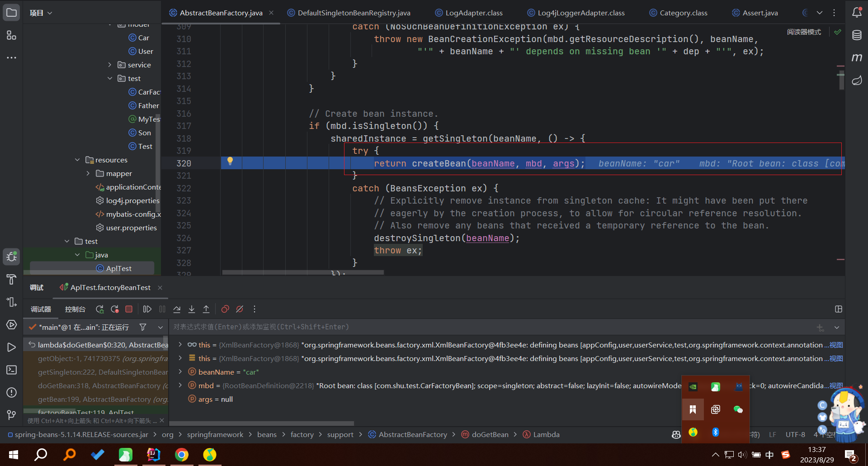Expand the service package folder

pos(109,65)
